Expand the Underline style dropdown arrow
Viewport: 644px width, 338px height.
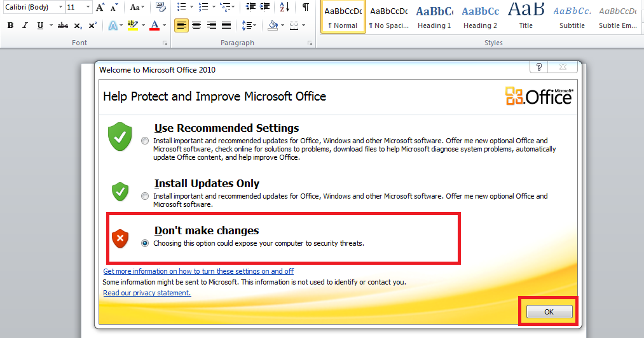(x=51, y=25)
